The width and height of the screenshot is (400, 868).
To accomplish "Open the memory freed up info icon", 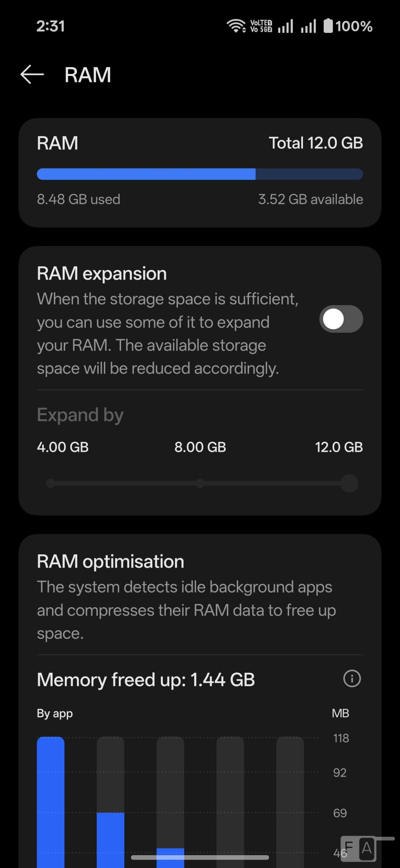I will coord(352,679).
